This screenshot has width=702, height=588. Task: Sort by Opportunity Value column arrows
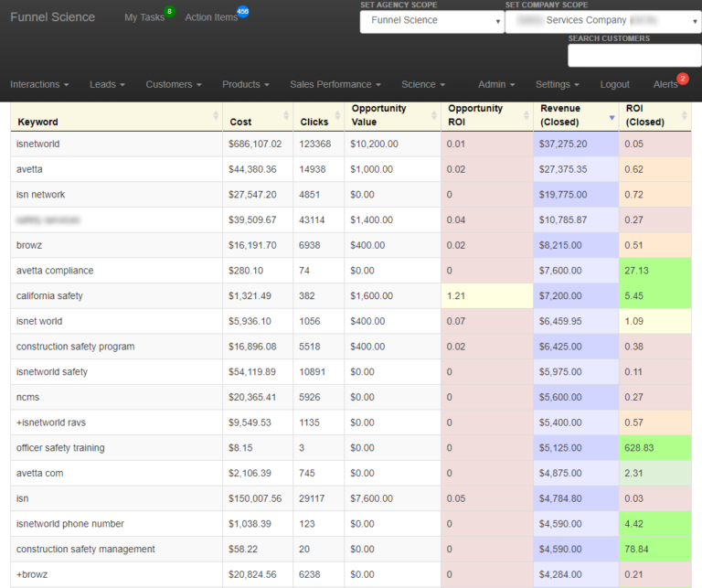[434, 115]
